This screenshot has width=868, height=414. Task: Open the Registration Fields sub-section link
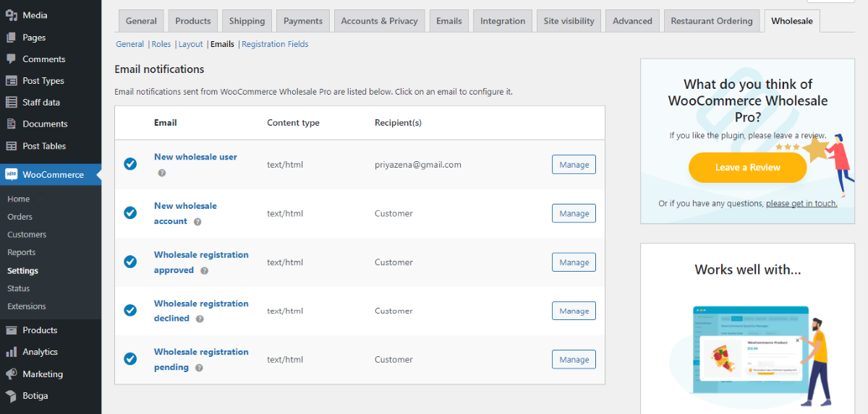[275, 44]
